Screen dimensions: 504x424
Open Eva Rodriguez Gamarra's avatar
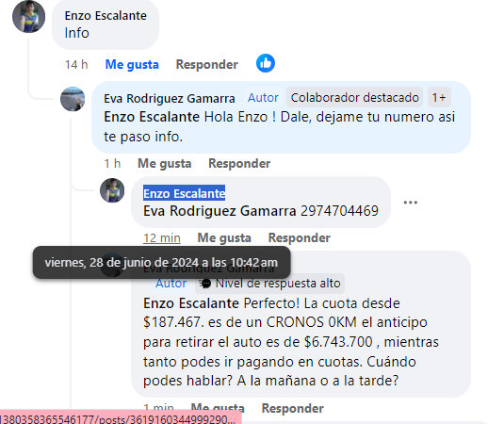pyautogui.click(x=73, y=99)
